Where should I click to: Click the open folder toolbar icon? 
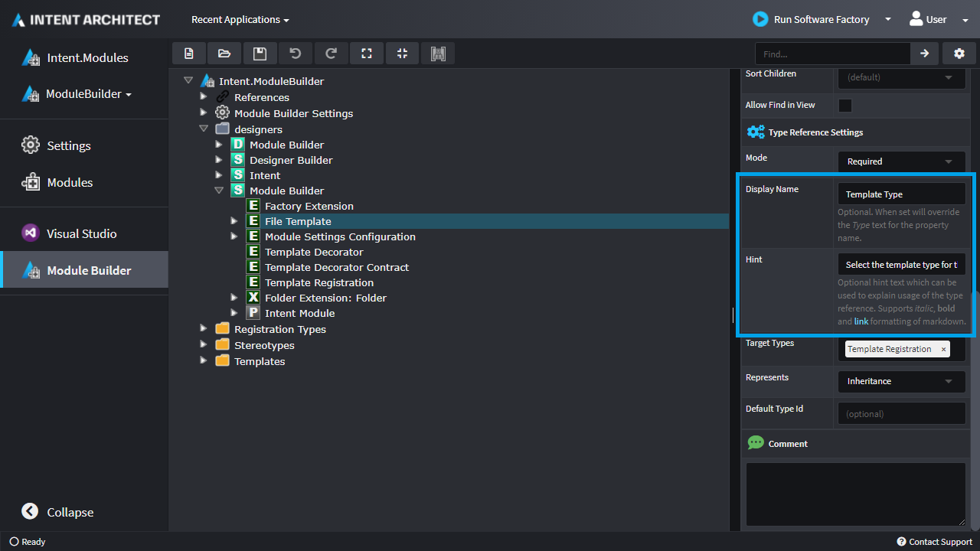pos(224,54)
